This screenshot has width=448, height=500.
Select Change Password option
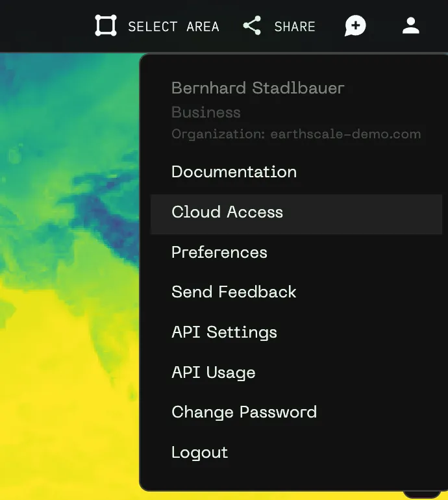[244, 412]
